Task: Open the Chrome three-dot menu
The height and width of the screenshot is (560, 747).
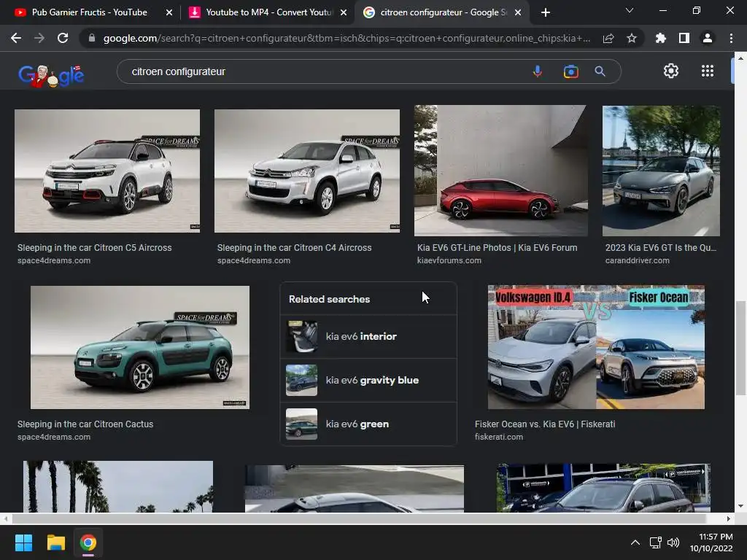Action: coord(731,38)
